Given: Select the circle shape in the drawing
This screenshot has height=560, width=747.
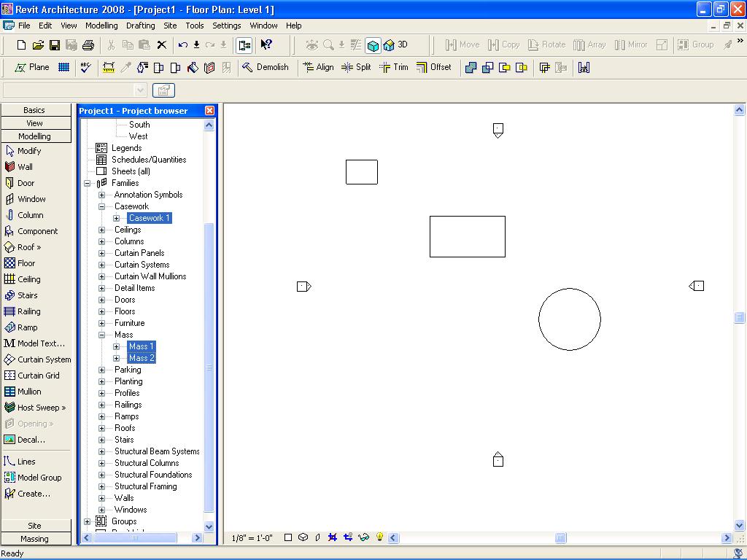Looking at the screenshot, I should pyautogui.click(x=569, y=319).
